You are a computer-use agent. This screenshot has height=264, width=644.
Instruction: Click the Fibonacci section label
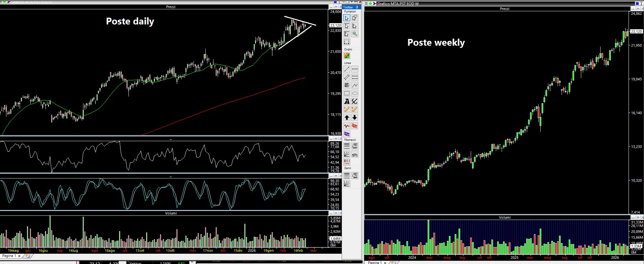click(x=350, y=140)
